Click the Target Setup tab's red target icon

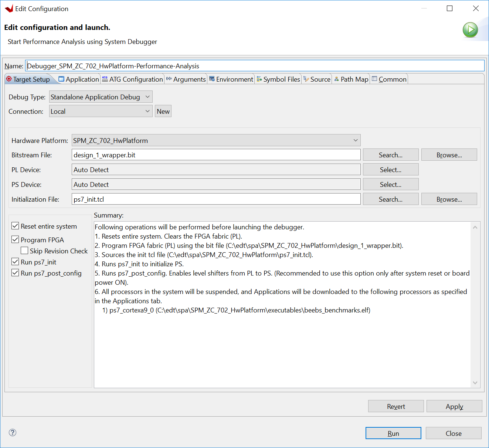point(9,79)
